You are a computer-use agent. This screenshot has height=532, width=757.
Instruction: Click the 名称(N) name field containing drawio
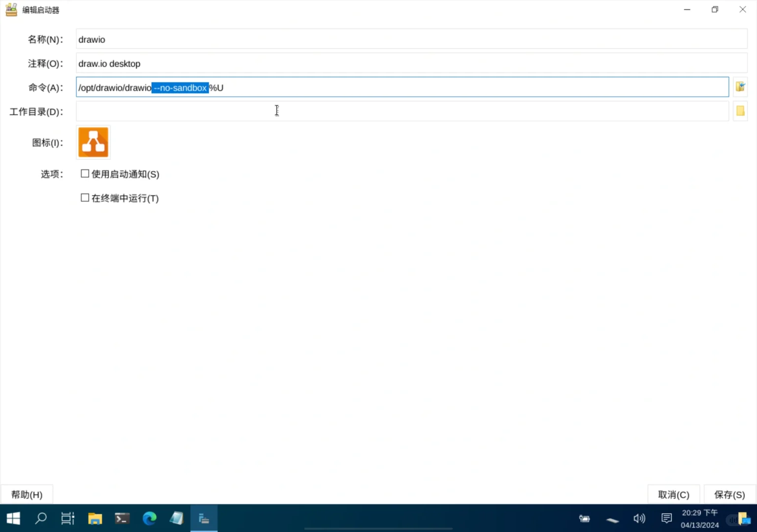411,39
